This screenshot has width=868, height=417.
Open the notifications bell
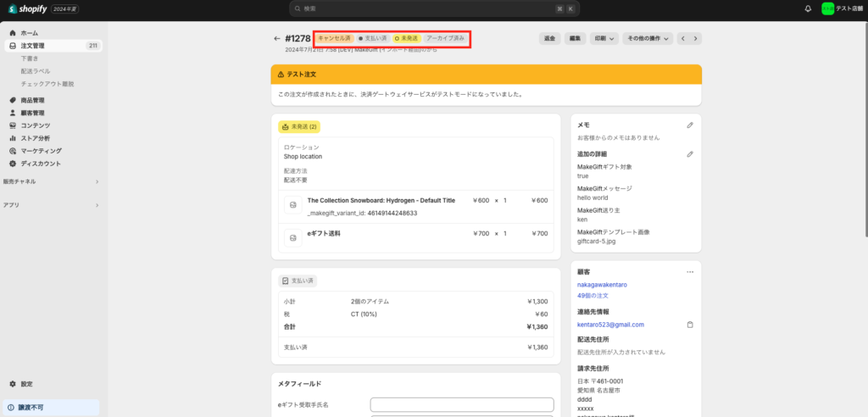point(808,8)
